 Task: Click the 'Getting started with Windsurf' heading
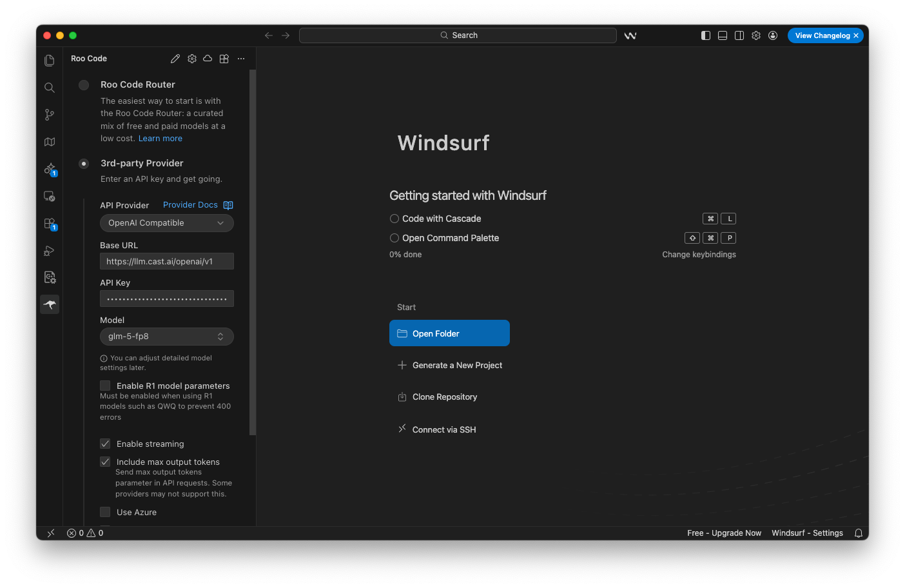pyautogui.click(x=468, y=195)
